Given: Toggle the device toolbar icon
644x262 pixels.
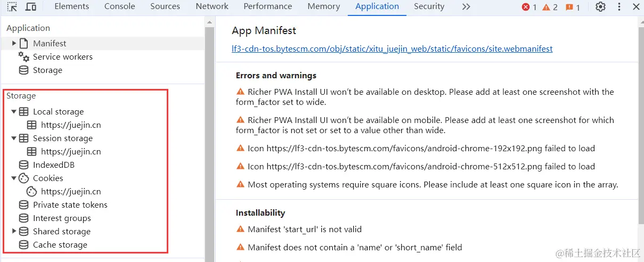Looking at the screenshot, I should point(31,7).
